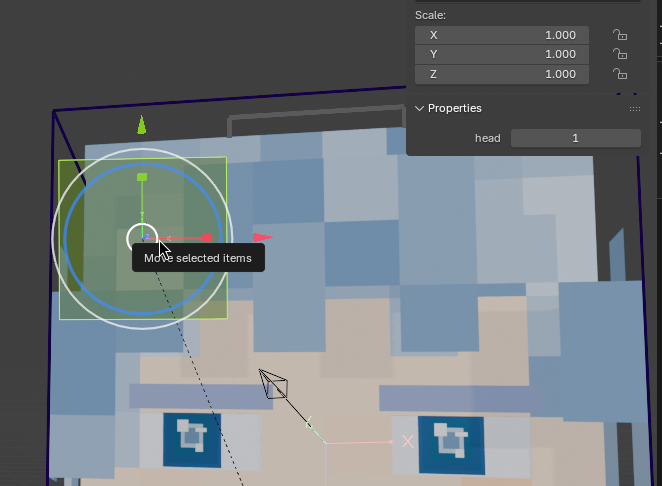The image size is (662, 486).
Task: Click the Scale: label text
Action: (x=430, y=15)
